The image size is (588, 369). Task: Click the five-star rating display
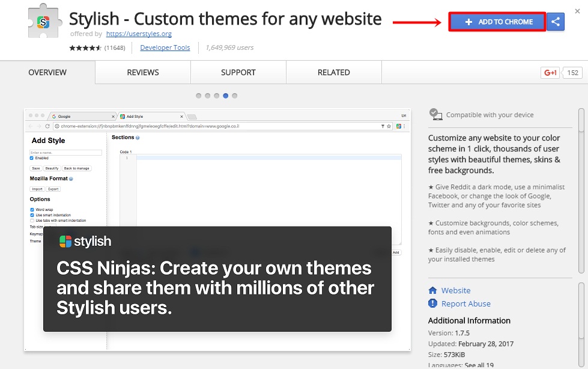[x=85, y=47]
